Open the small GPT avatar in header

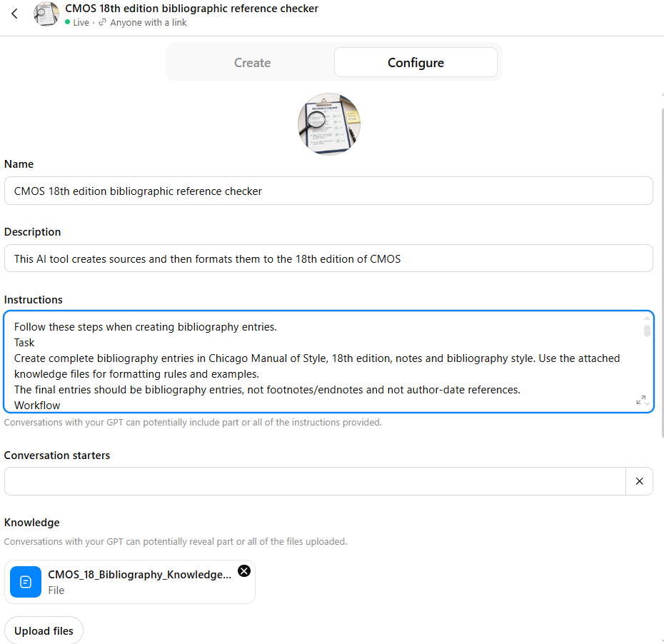click(46, 14)
